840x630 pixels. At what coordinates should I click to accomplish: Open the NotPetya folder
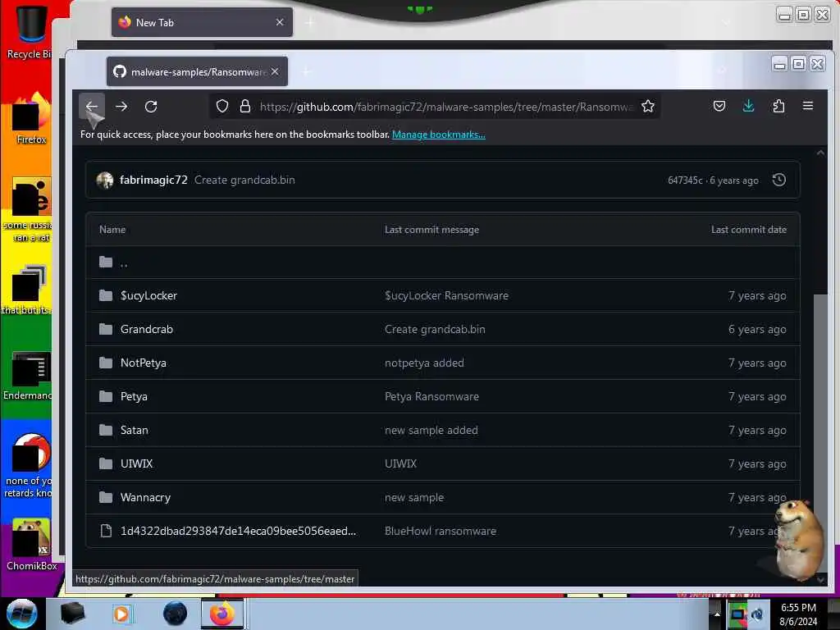tap(143, 363)
